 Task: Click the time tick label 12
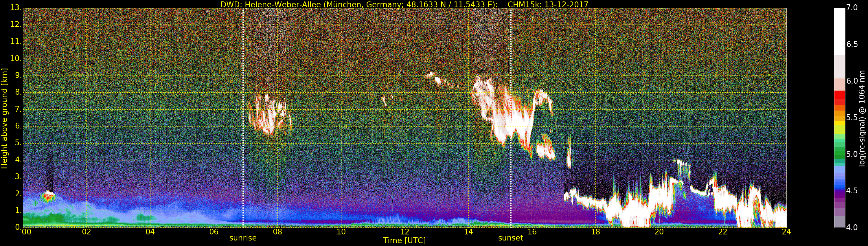[405, 232]
